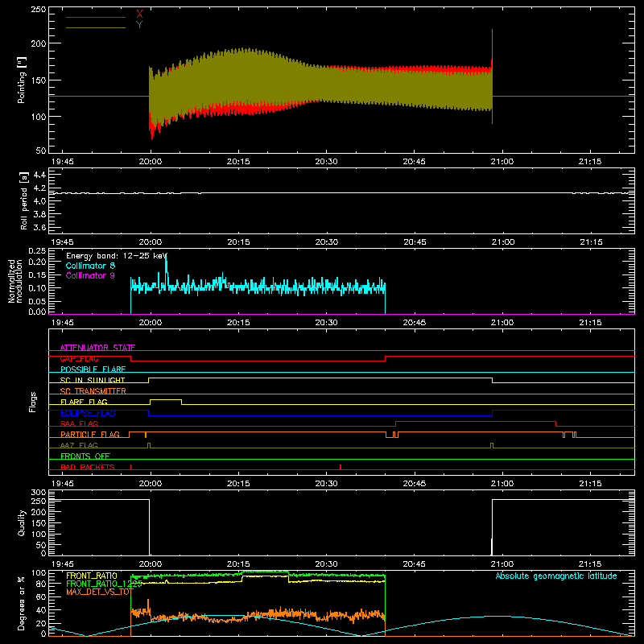Click the 20:15 time label below Pointing plot
Image resolution: width=644 pixels, height=644 pixels.
(238, 162)
